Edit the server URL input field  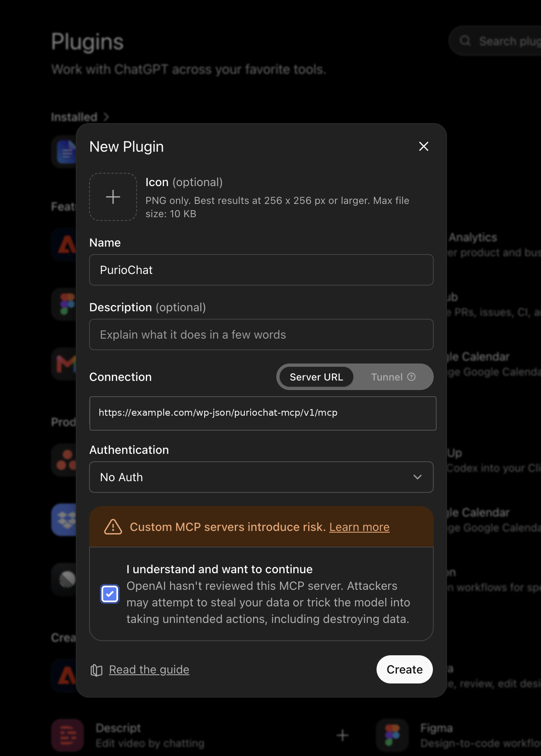pos(263,413)
